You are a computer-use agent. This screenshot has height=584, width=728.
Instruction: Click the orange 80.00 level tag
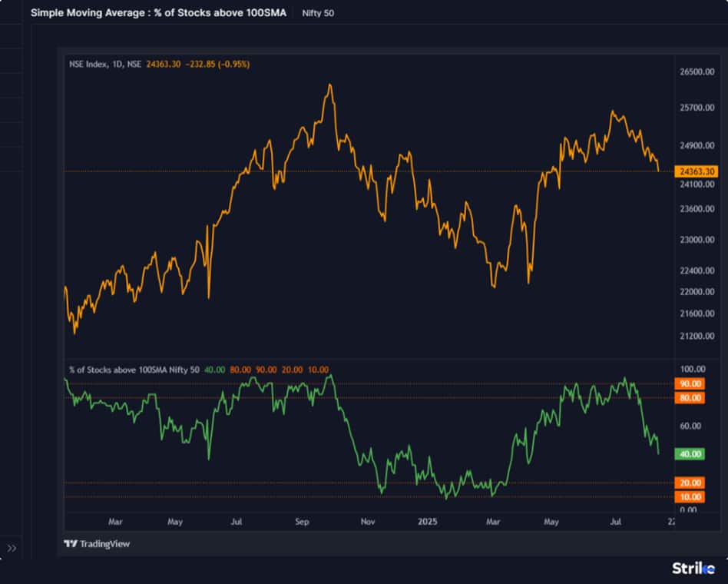click(690, 397)
